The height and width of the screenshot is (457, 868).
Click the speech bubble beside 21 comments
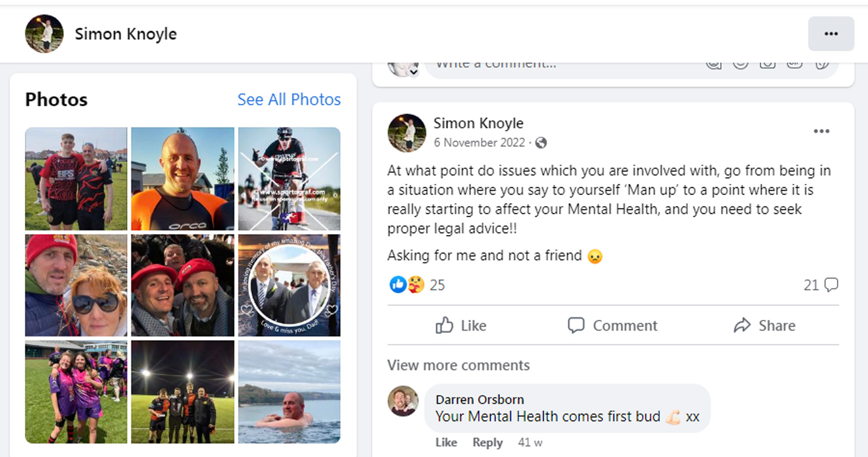tap(831, 285)
